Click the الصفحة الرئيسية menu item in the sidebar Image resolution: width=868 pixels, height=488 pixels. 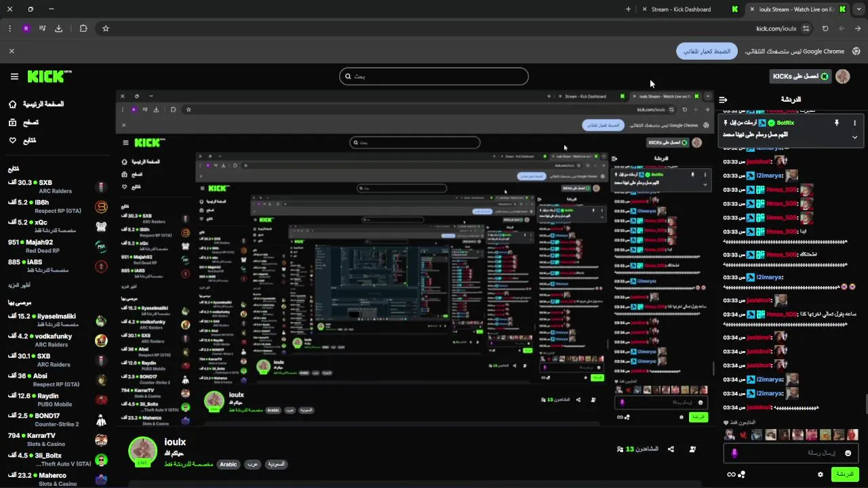point(43,104)
